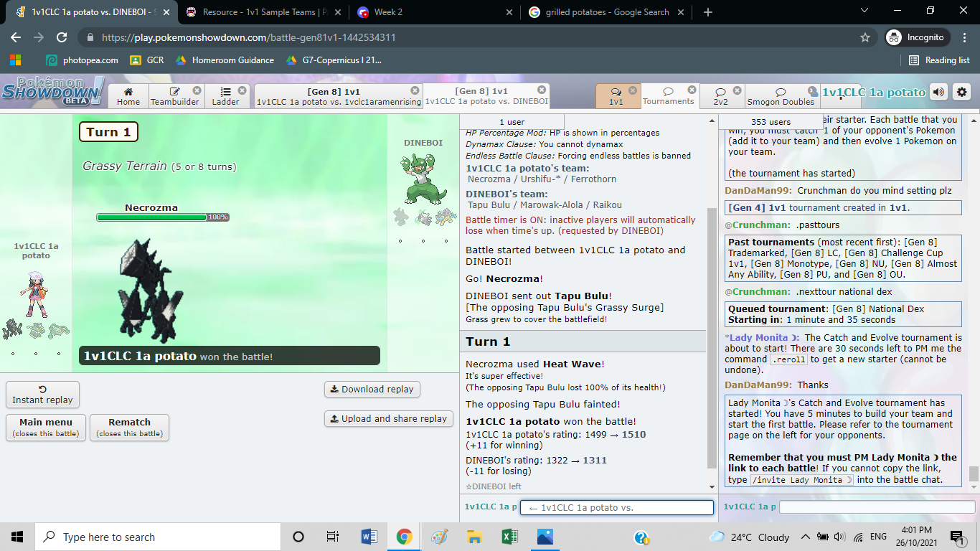This screenshot has width=980, height=551.
Task: Open the 2v2 chat room tab
Action: pos(720,96)
